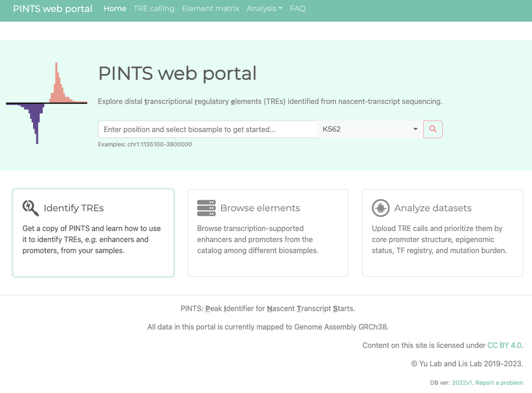This screenshot has height=393, width=532.
Task: Open the K562 biosample dropdown
Action: (370, 129)
